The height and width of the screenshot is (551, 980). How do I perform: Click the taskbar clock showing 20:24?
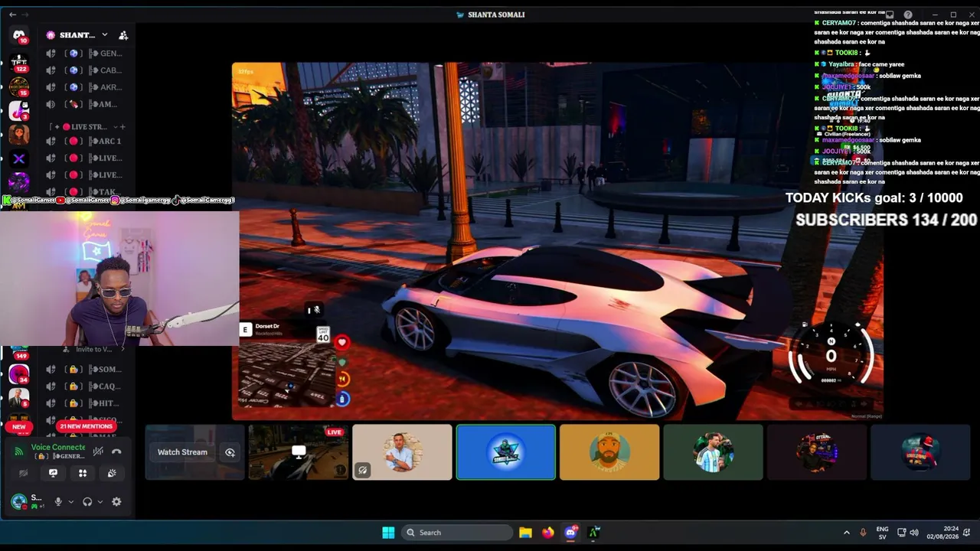(942, 533)
